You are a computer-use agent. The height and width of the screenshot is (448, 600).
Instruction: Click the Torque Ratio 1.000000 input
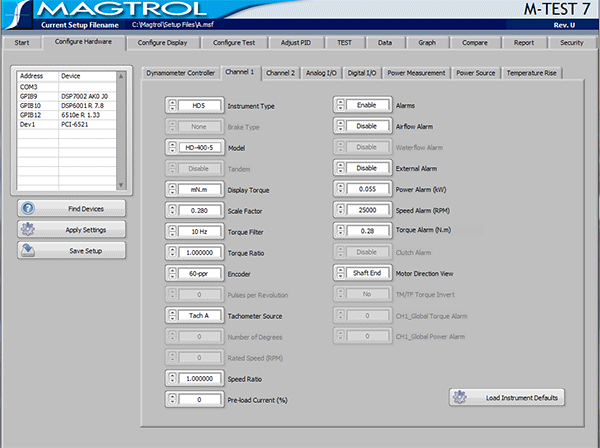[199, 253]
